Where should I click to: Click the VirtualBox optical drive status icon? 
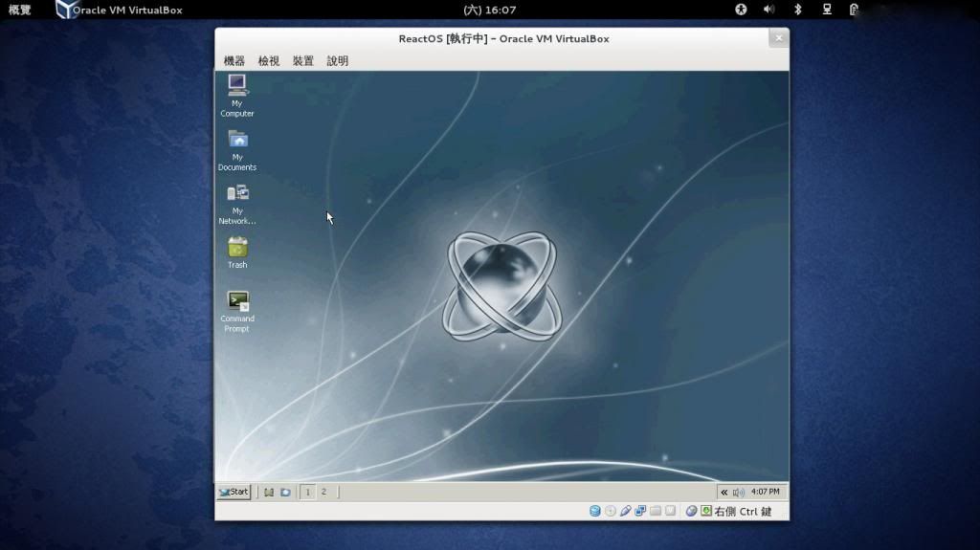click(x=611, y=511)
